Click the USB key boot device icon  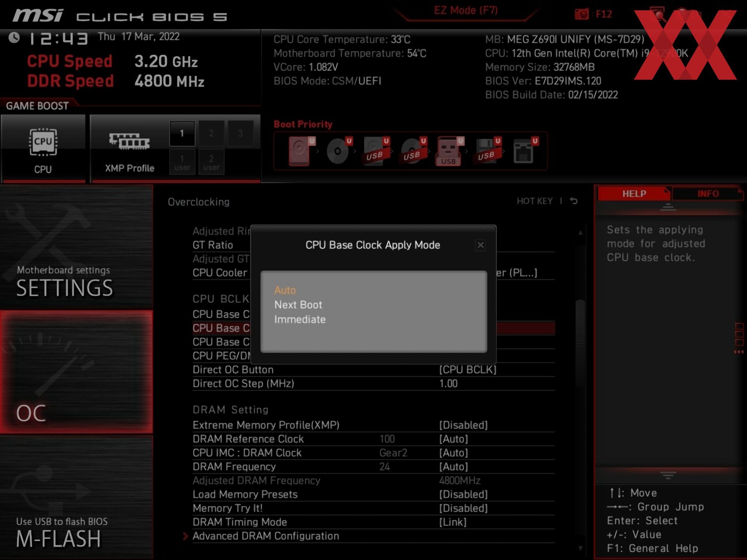(450, 151)
